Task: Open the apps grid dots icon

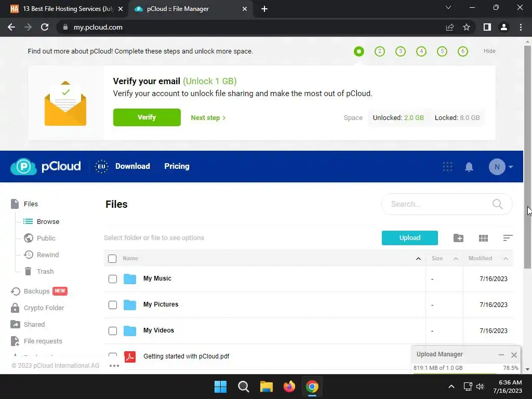Action: pos(447,167)
